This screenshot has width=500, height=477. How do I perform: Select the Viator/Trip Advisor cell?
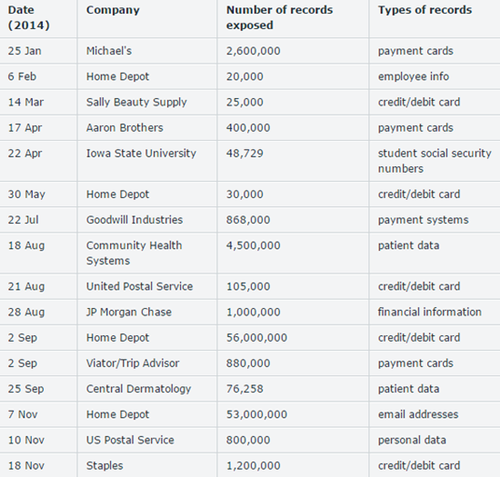coord(133,363)
